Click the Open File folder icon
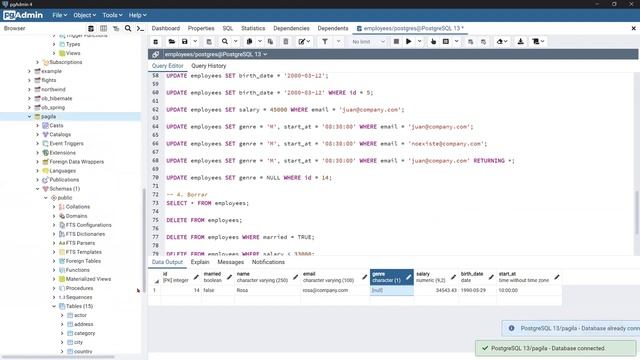This screenshot has width=640, height=360. [171, 42]
